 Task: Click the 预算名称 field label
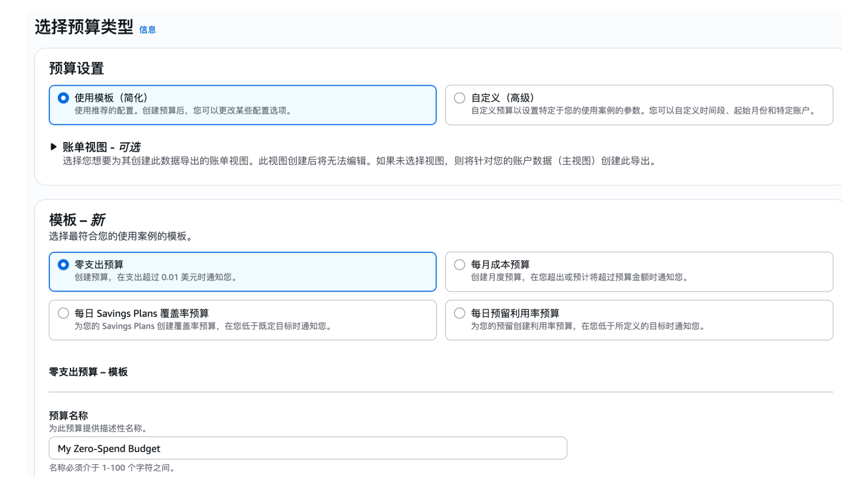tap(68, 416)
